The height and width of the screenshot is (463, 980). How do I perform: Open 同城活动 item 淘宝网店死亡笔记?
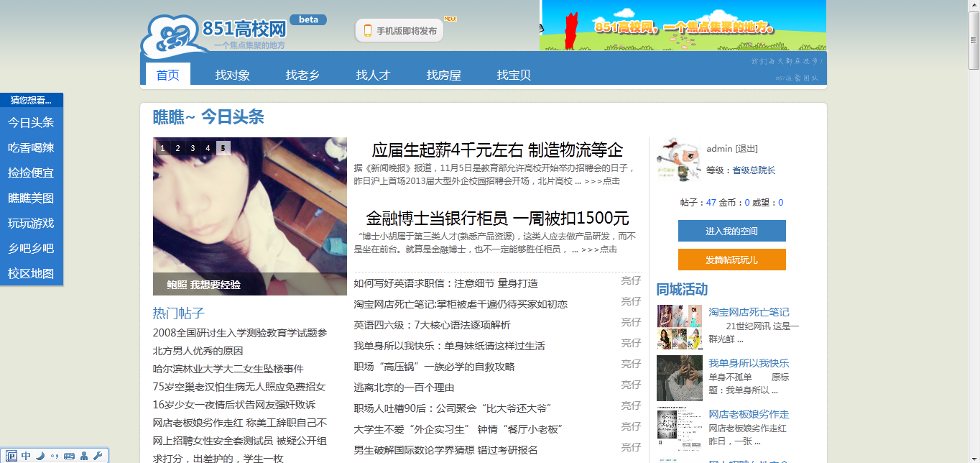749,312
